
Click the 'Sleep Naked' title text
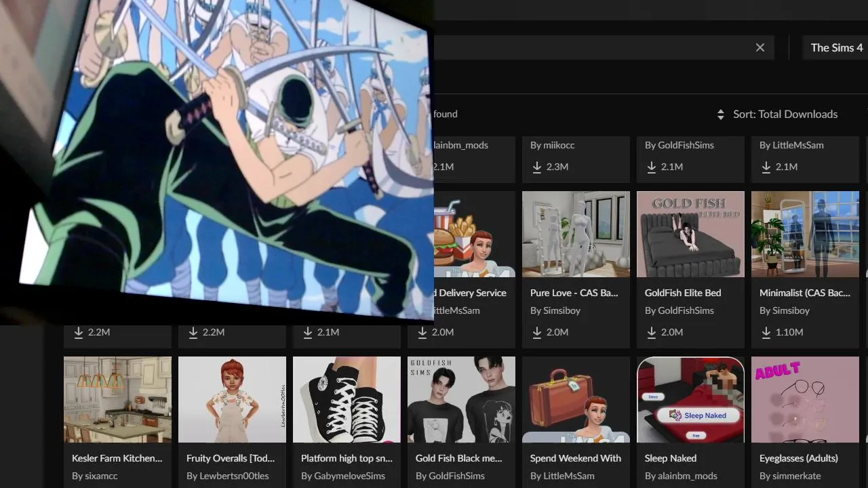(x=671, y=458)
